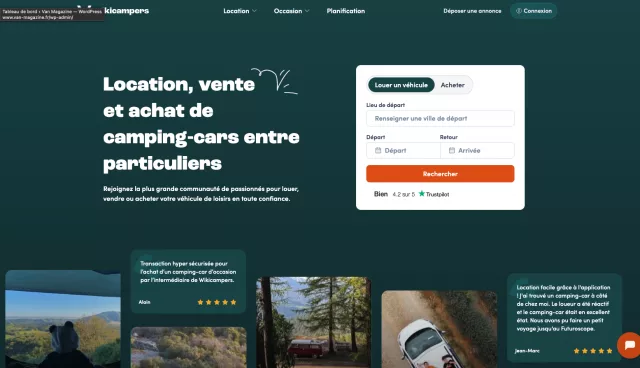This screenshot has height=368, width=640.
Task: Open the Planification menu item
Action: pos(346,11)
